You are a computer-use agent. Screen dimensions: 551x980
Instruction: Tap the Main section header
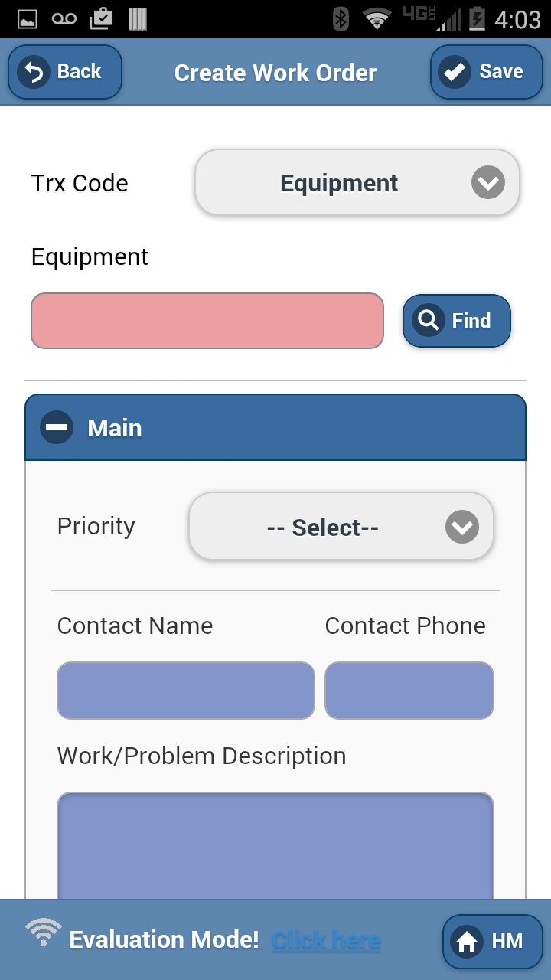pos(275,427)
